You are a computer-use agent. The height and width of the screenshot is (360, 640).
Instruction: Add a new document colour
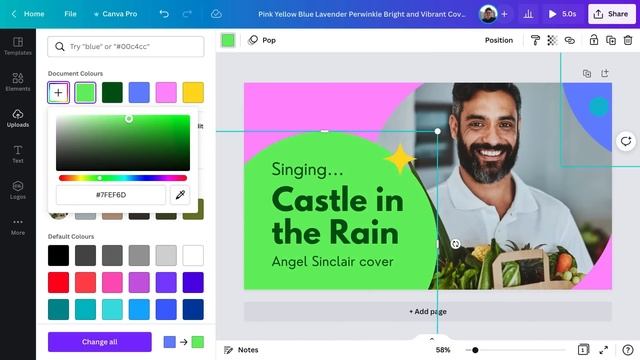[x=58, y=93]
